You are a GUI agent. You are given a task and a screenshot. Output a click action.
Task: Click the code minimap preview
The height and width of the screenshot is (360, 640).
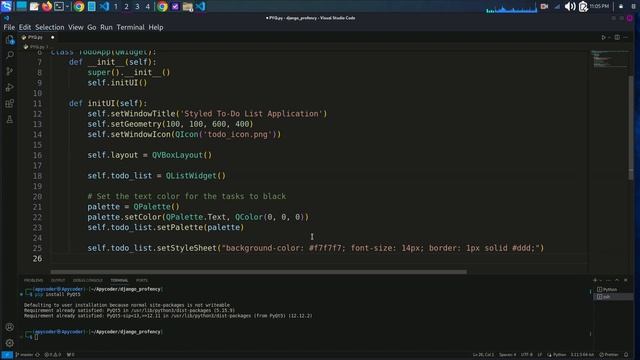pyautogui.click(x=609, y=59)
